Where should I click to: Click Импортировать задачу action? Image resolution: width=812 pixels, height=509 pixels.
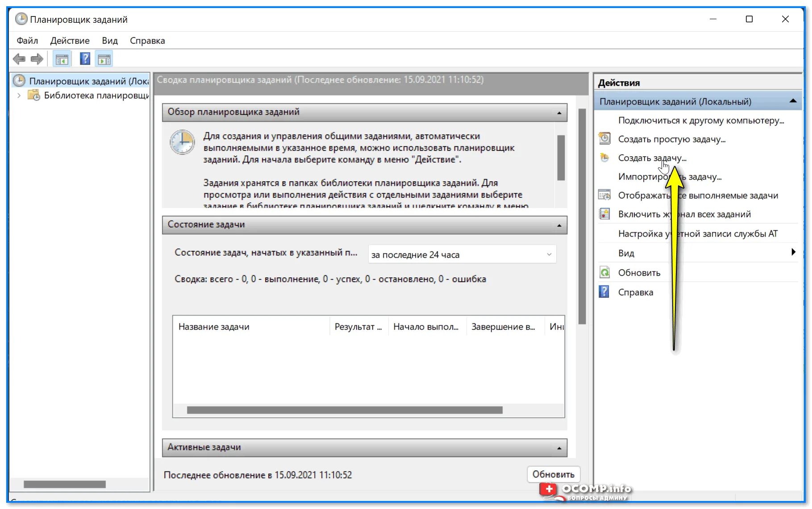670,177
